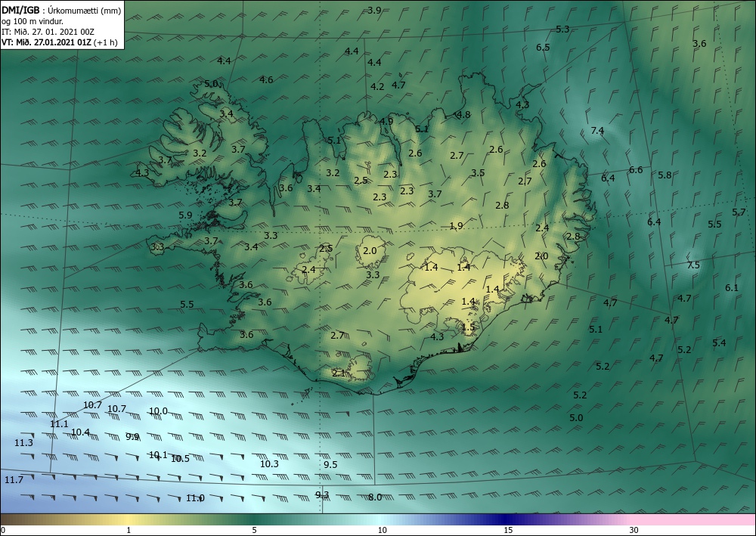This screenshot has width=756, height=536.
Task: Click the 4.2 value north of Iceland
Action: click(377, 87)
